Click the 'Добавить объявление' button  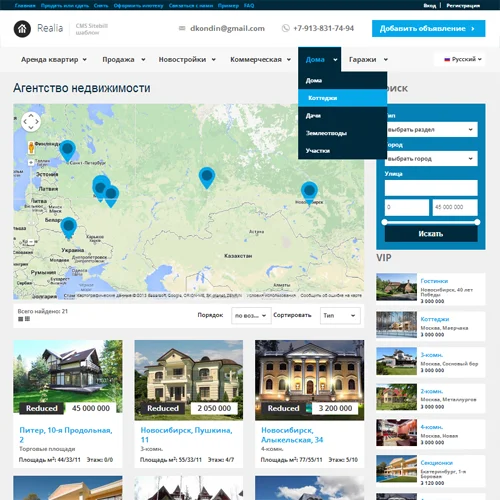coord(428,29)
